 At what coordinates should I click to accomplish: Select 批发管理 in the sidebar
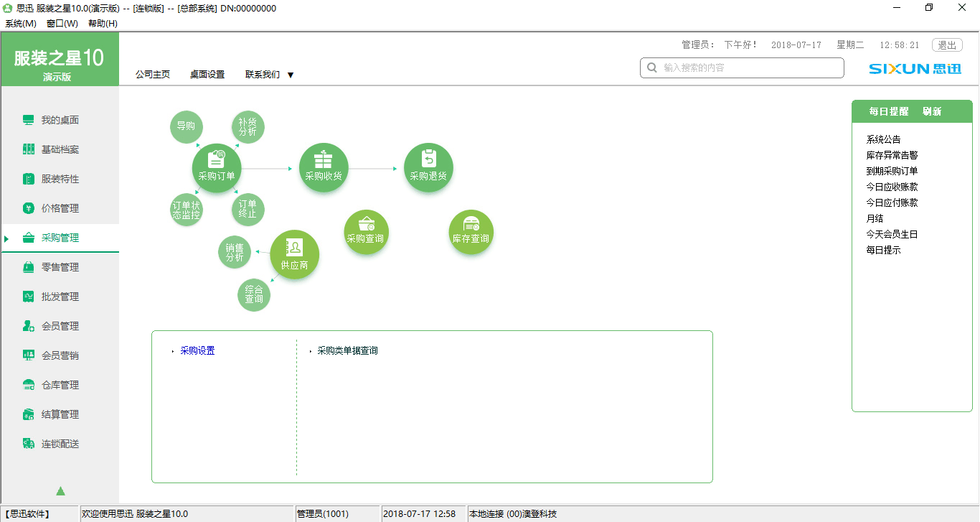click(x=60, y=297)
